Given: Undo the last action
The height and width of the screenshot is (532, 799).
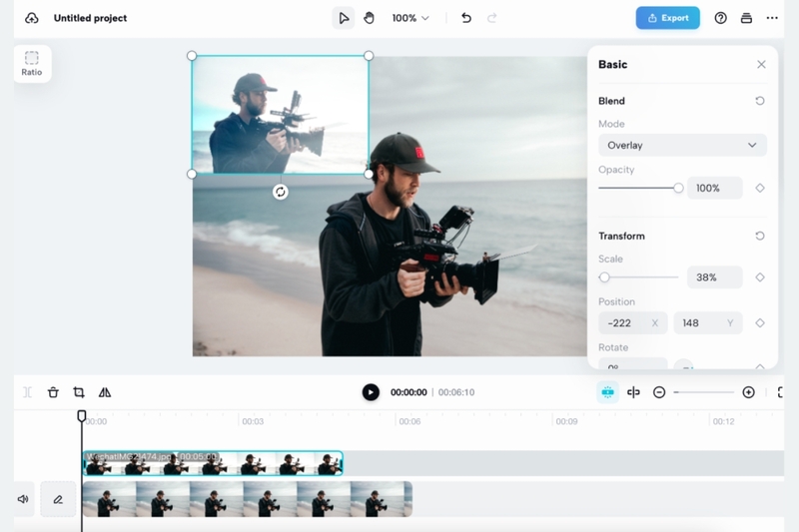Looking at the screenshot, I should (465, 18).
